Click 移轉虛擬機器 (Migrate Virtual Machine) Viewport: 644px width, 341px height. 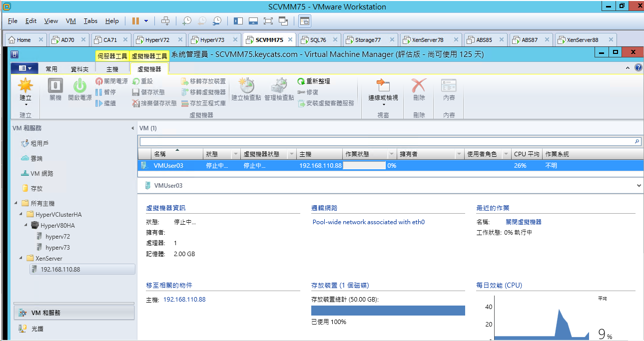click(x=203, y=92)
